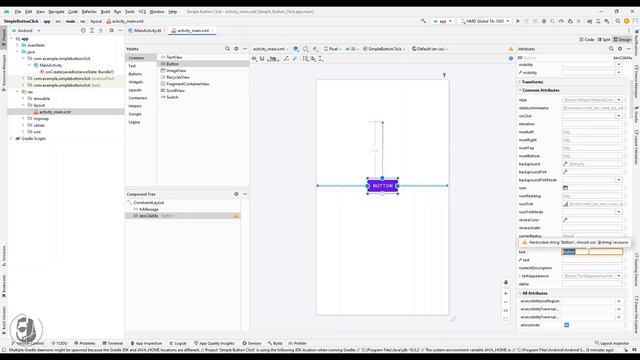The height and width of the screenshot is (360, 640).
Task: Click the Debug app bug icon
Action: point(544,21)
